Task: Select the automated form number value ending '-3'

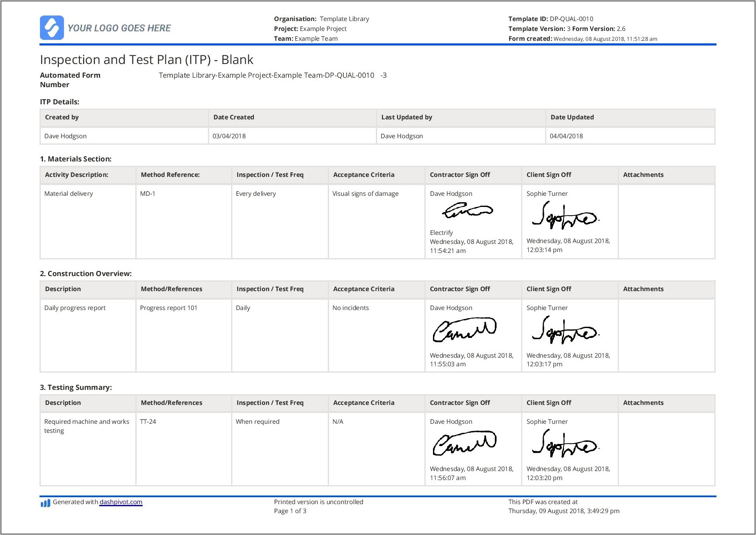Action: coord(273,75)
